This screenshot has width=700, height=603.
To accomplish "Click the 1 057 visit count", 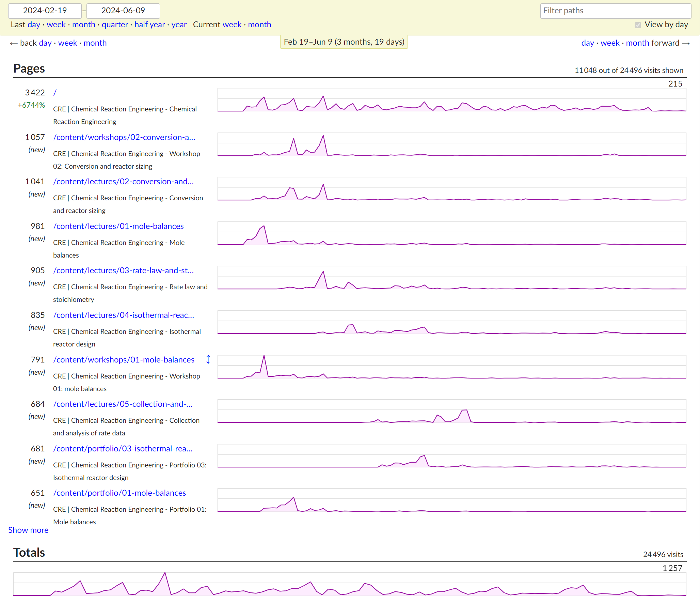I will click(35, 137).
